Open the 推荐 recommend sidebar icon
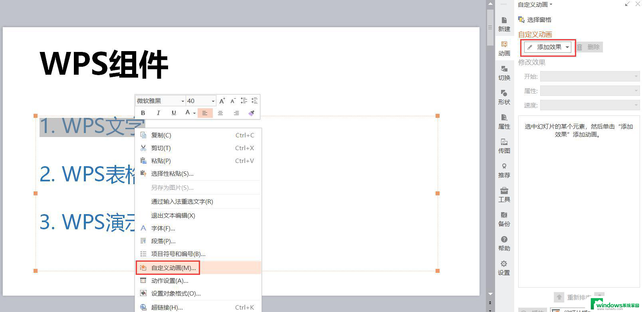Viewport: 644px width, 312px height. (504, 170)
